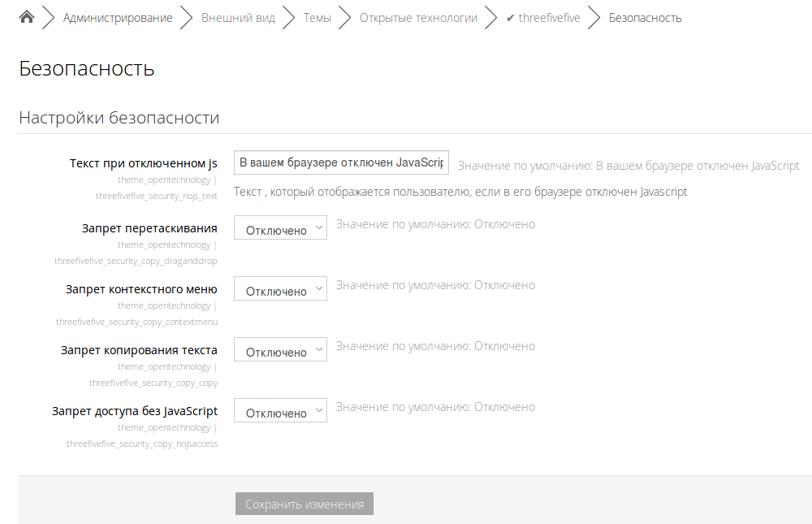Go to Внешний вид breadcrumb
Viewport: 812px width, 524px height.
click(238, 18)
